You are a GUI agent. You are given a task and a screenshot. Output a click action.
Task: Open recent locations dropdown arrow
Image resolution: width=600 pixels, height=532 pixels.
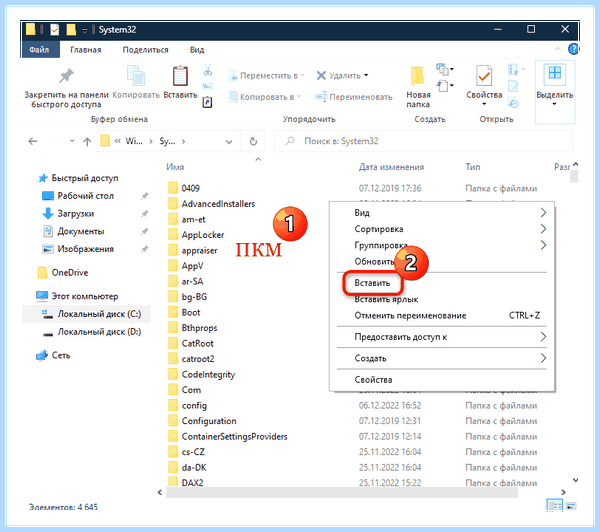click(x=72, y=141)
